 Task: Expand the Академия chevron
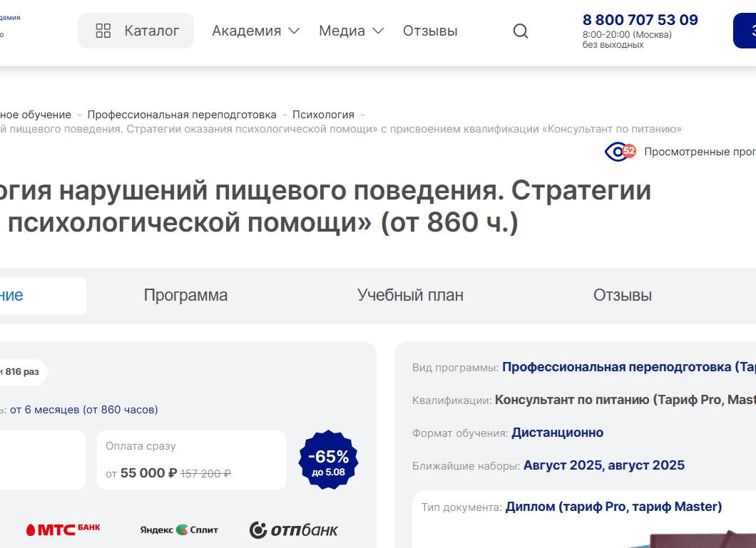tap(294, 31)
